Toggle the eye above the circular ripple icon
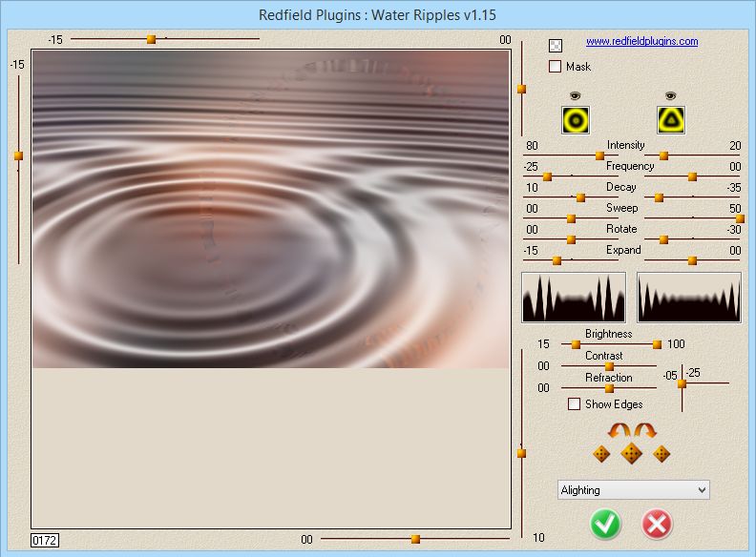The width and height of the screenshot is (756, 557). click(575, 96)
